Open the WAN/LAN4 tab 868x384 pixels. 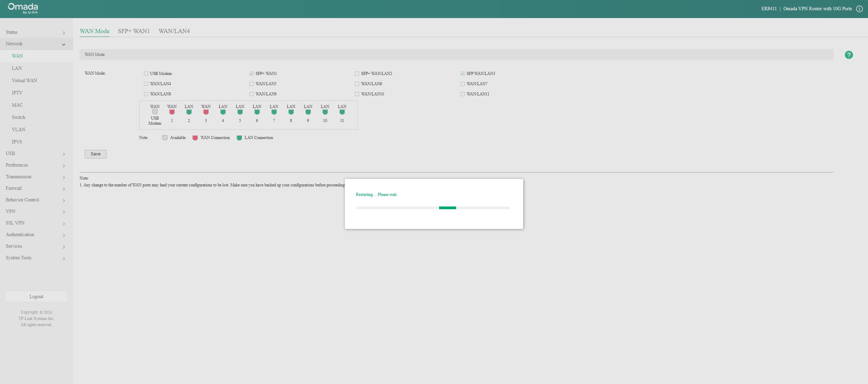[x=174, y=31]
